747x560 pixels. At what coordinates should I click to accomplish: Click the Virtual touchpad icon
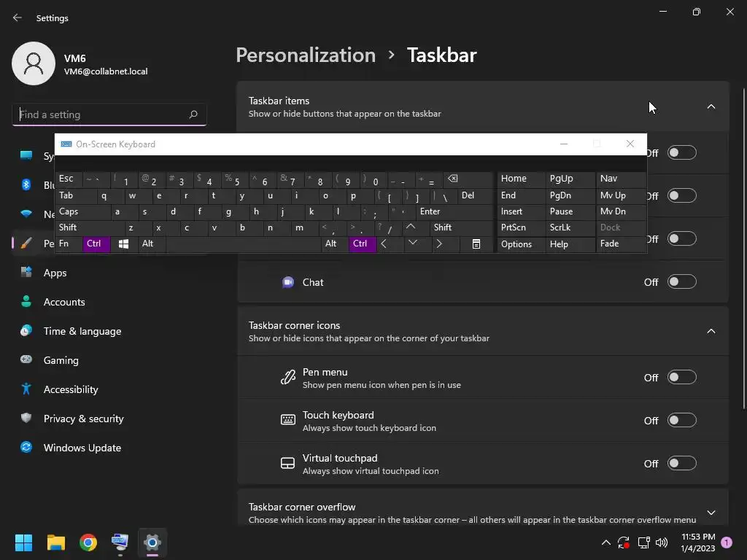(287, 463)
